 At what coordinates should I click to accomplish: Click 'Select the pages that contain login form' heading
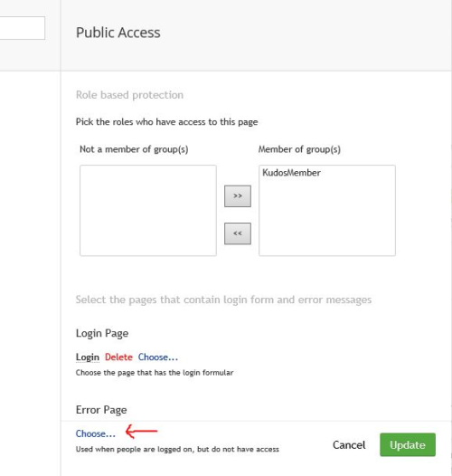(x=223, y=300)
